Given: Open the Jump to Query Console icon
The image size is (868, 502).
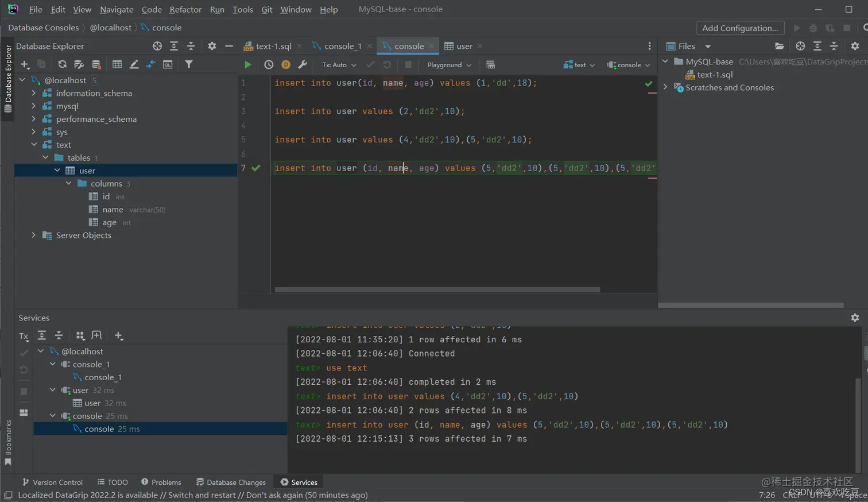Looking at the screenshot, I should [168, 64].
